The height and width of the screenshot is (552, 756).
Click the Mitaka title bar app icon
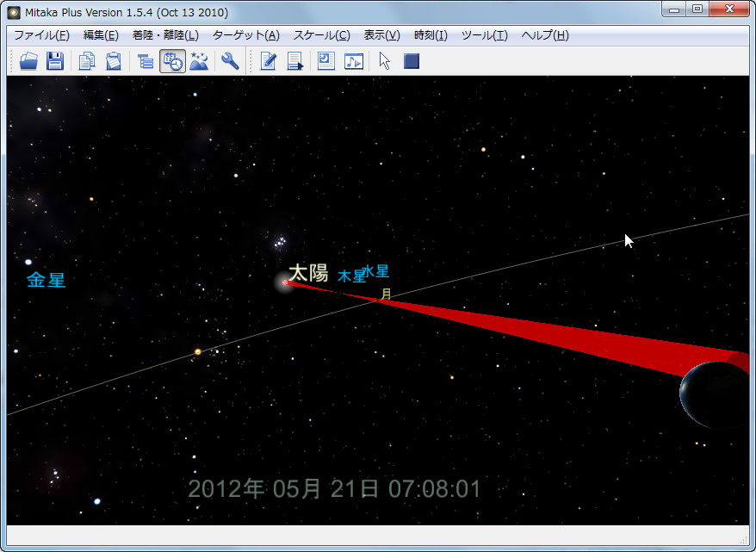click(x=14, y=13)
